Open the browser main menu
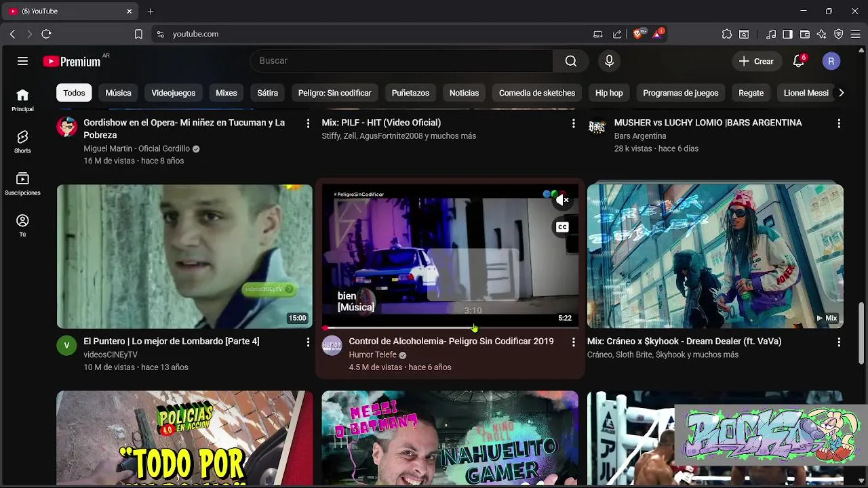Viewport: 868px width, 488px height. (856, 34)
